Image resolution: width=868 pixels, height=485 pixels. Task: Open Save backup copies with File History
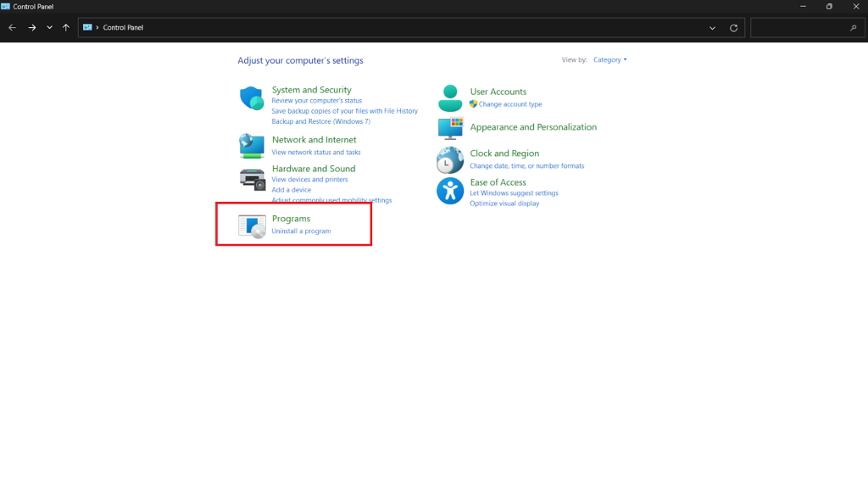point(344,111)
